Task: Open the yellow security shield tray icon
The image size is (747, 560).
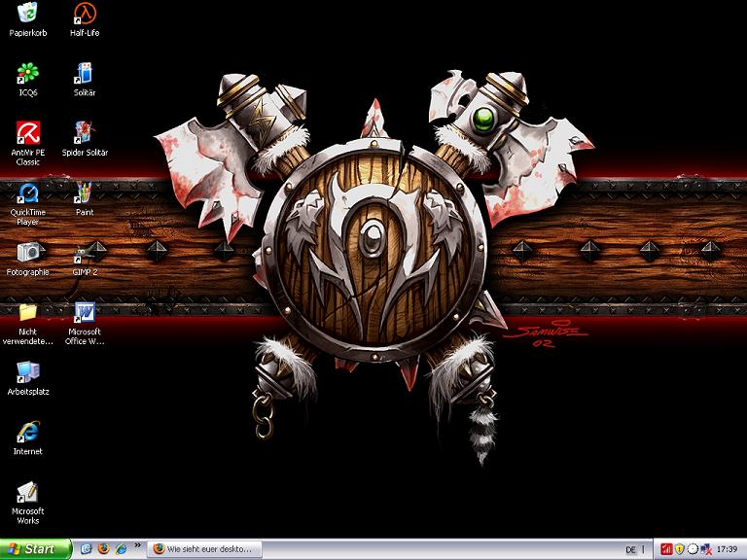Action: click(x=679, y=549)
